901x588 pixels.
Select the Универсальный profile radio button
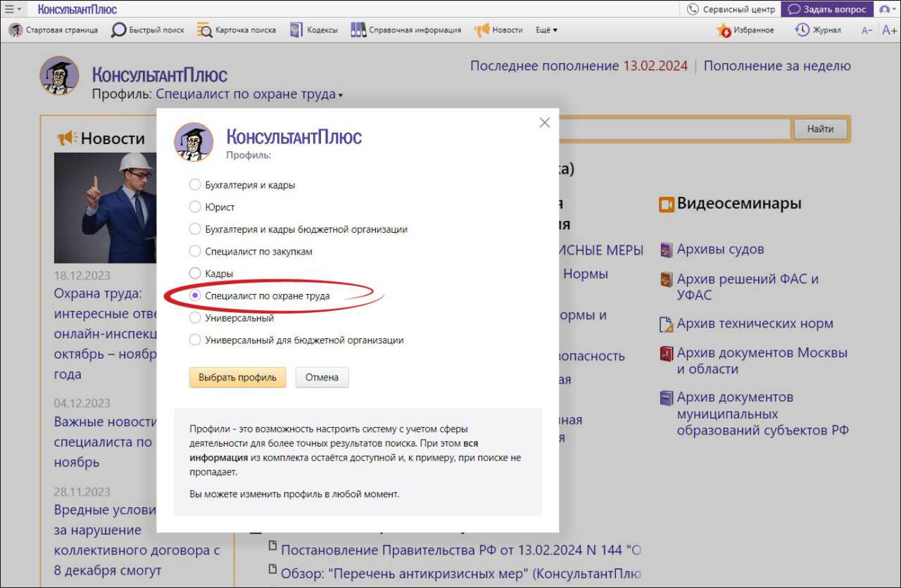coord(195,318)
